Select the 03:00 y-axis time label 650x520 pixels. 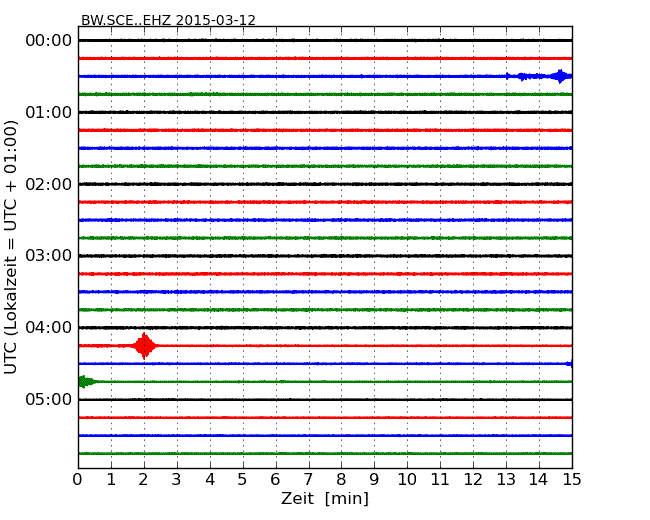click(x=48, y=256)
